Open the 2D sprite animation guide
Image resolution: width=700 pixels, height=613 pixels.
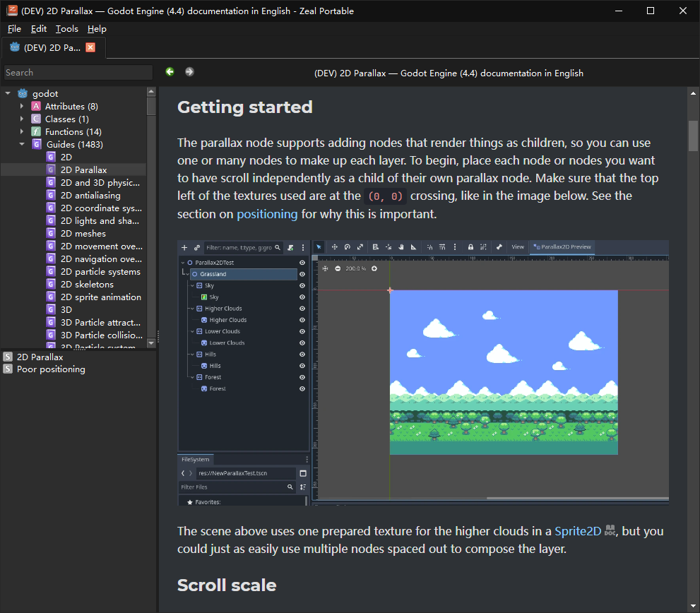[x=101, y=297]
